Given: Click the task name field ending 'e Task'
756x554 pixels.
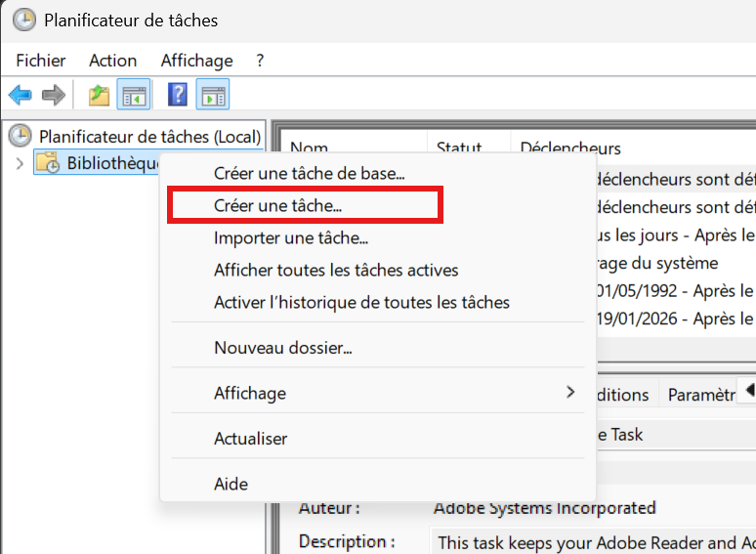Looking at the screenshot, I should tap(676, 435).
